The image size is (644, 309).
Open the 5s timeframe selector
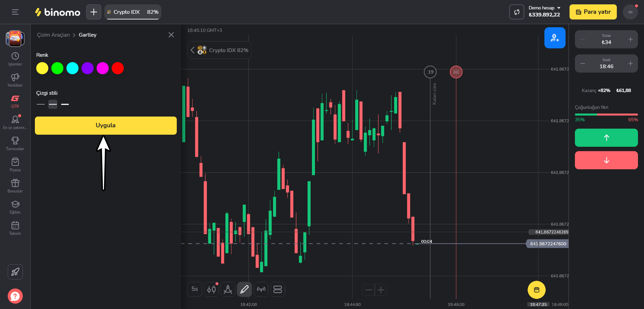[x=195, y=289]
